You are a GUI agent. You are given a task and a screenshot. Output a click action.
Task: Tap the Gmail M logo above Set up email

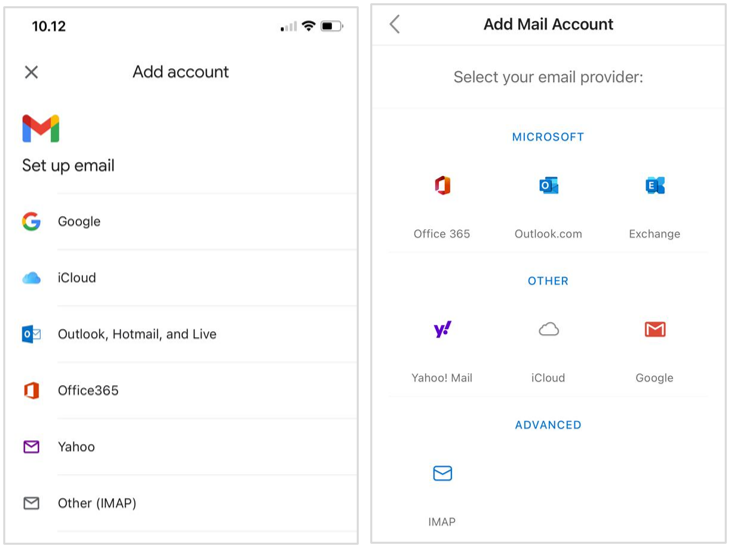point(41,129)
